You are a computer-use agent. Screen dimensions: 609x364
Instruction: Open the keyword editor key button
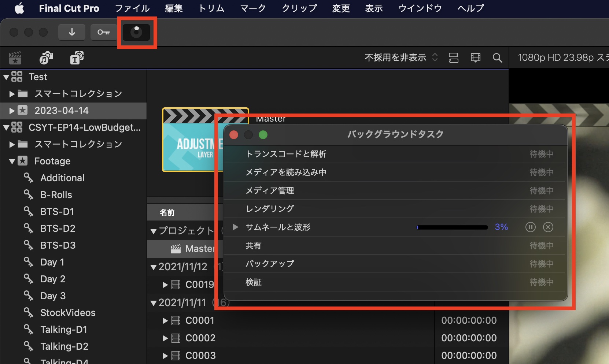click(x=103, y=32)
